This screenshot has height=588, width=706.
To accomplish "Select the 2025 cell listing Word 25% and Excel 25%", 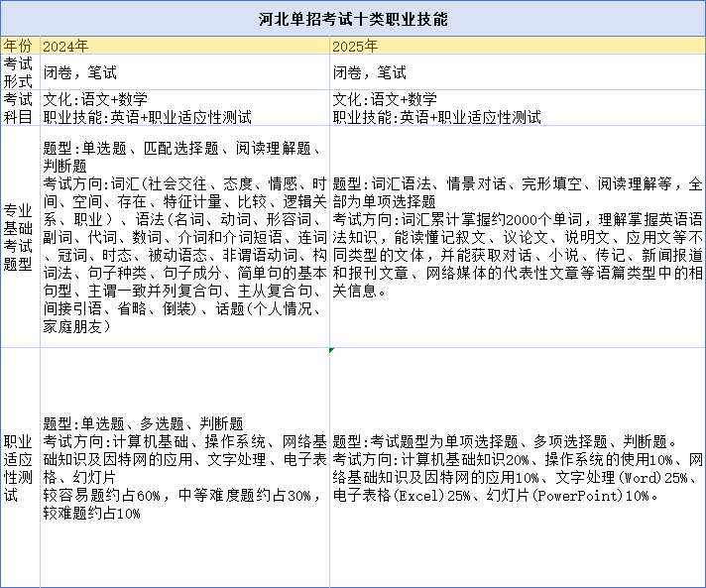I will pos(518,467).
